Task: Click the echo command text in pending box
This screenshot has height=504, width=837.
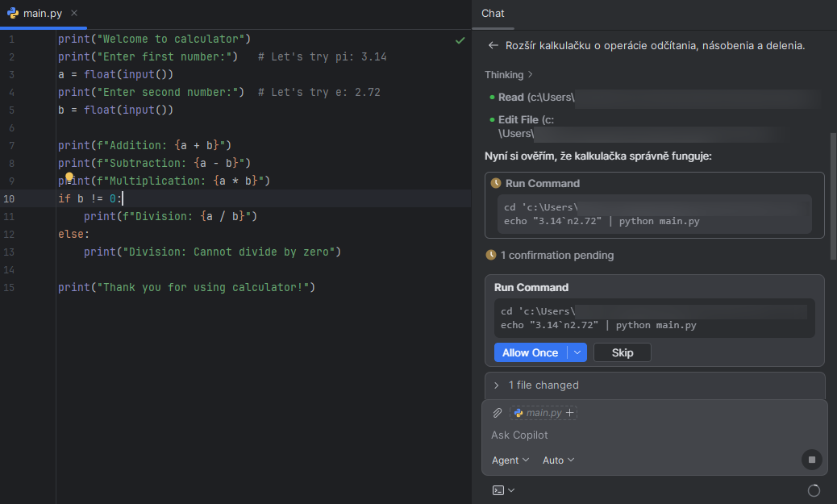Action: (x=598, y=325)
